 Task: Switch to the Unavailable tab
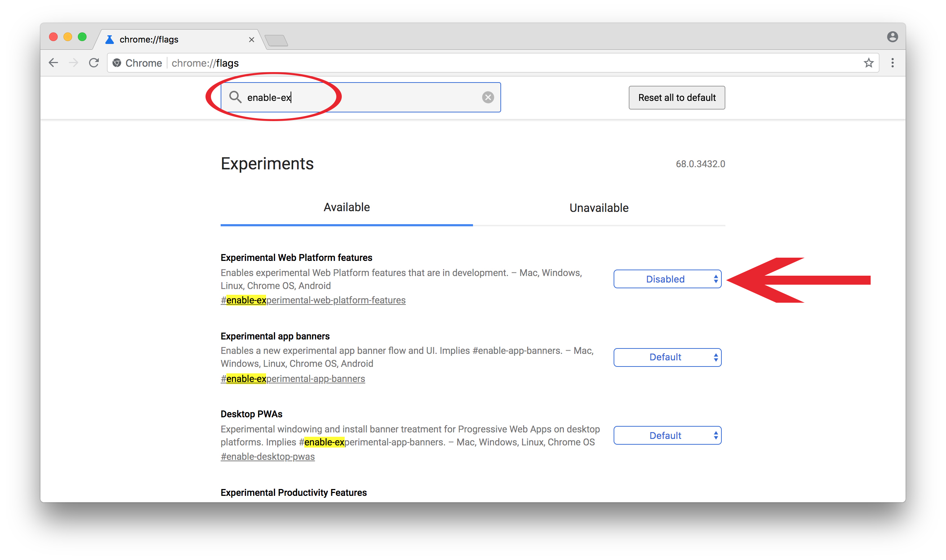pos(599,208)
